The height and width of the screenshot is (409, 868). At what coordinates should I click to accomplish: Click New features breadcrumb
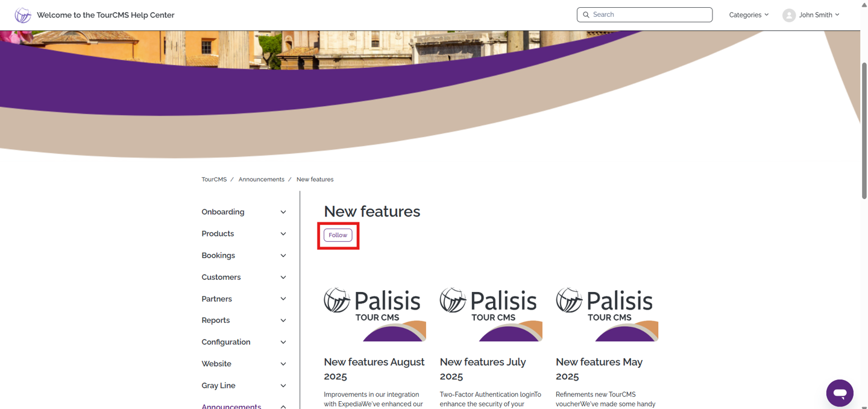click(x=315, y=179)
